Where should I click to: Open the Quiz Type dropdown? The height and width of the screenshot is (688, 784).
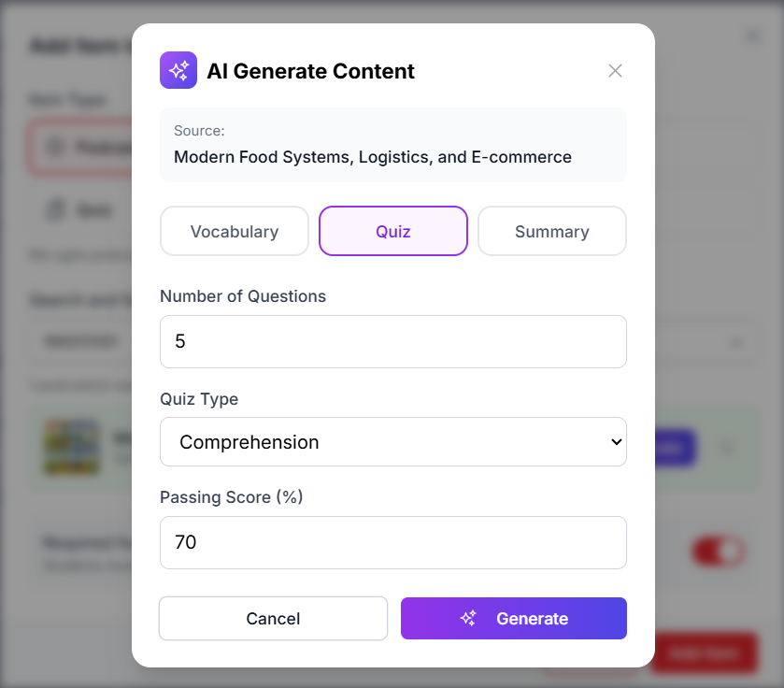point(392,441)
